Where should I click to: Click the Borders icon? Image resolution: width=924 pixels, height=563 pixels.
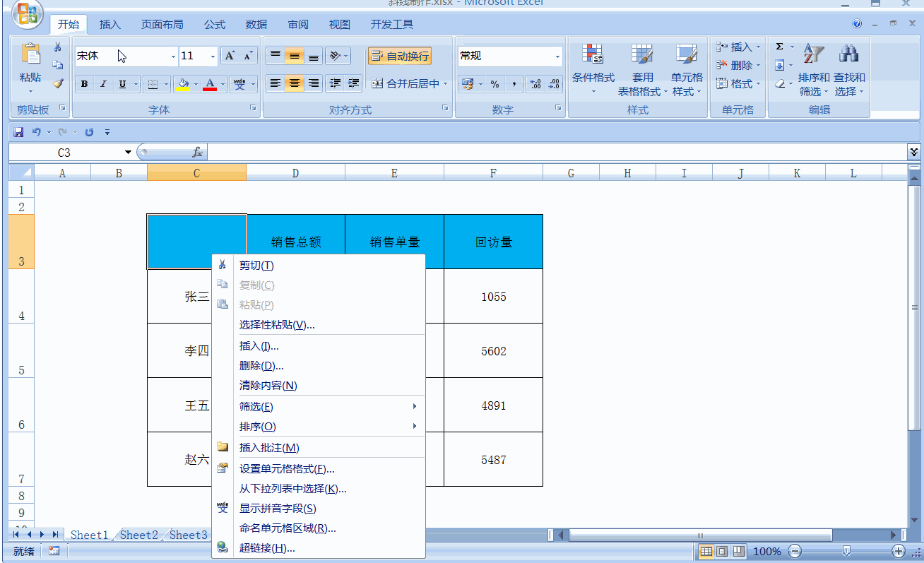coord(152,84)
